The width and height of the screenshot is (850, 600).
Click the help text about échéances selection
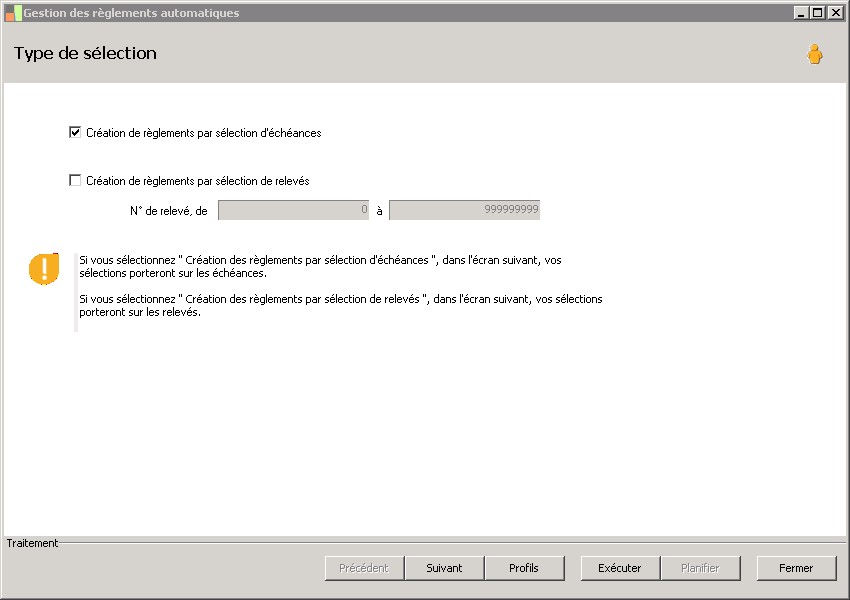pos(320,267)
